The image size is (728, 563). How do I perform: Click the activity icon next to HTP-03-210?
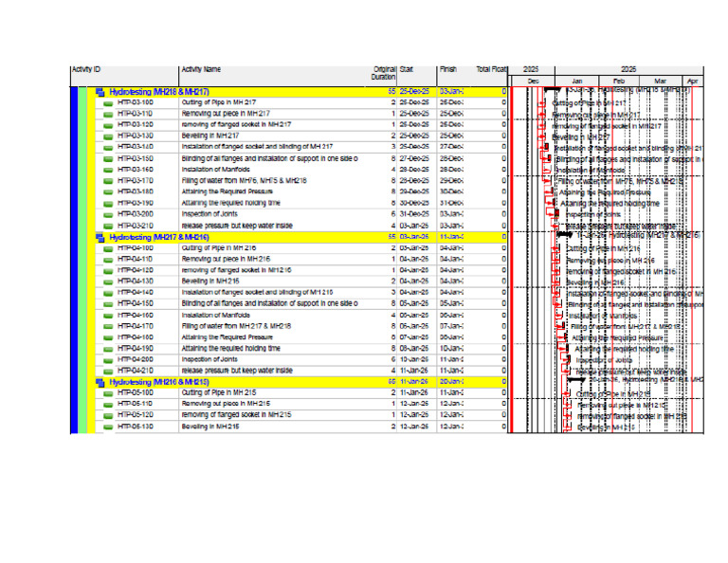pos(108,227)
